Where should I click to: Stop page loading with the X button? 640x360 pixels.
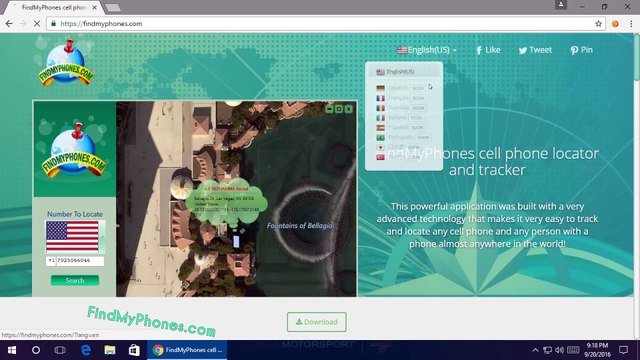tap(37, 24)
